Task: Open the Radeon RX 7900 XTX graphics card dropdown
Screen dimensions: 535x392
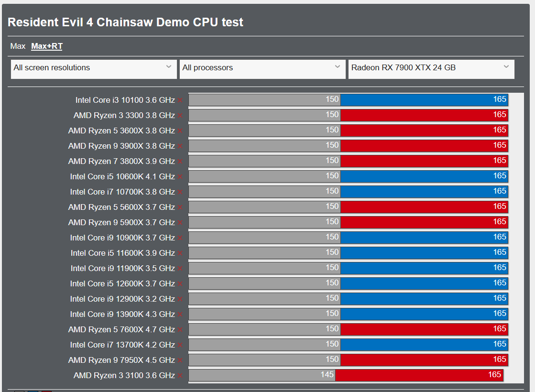Action: [x=431, y=69]
